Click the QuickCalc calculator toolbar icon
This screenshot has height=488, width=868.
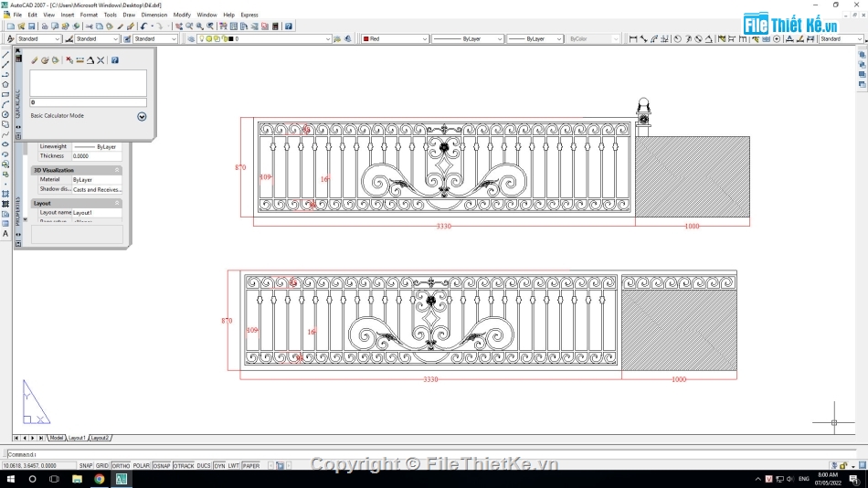[x=275, y=26]
